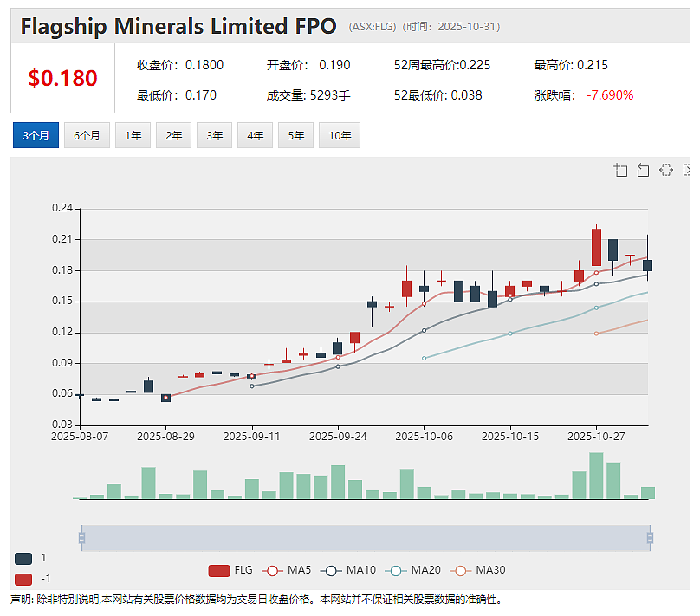The height and width of the screenshot is (616, 700).
Task: Click the left handle of data zoom slider
Action: [81, 538]
